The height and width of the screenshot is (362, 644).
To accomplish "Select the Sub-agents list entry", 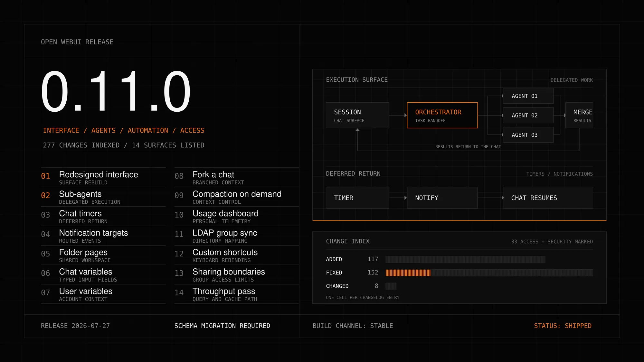I will coord(103,197).
